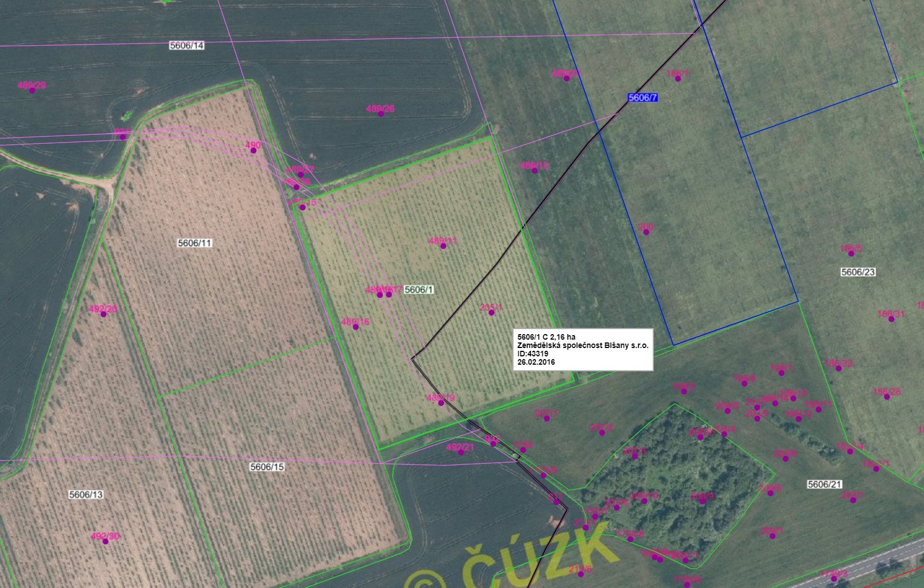The width and height of the screenshot is (924, 588).
Task: Click the purple dot for parcel 489/16
Action: click(x=356, y=327)
